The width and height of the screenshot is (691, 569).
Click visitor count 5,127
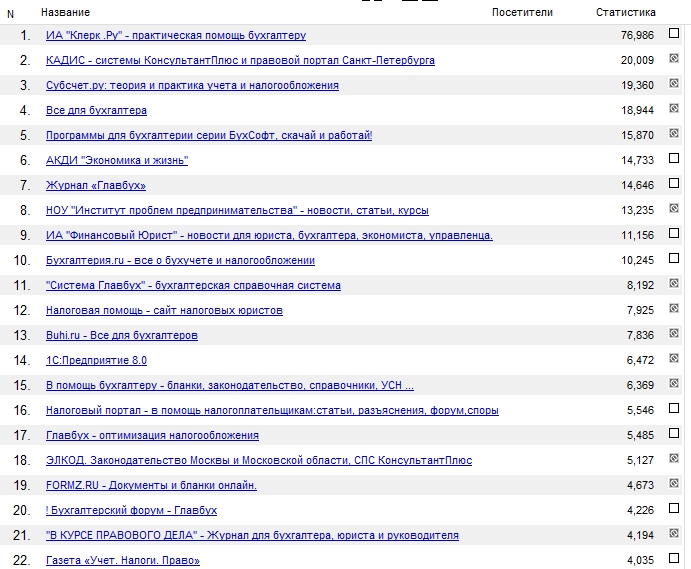(640, 461)
